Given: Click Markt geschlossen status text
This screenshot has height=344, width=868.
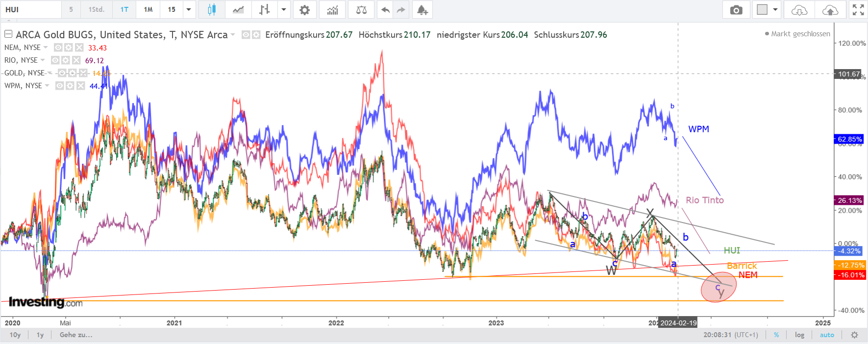Looking at the screenshot, I should click(800, 34).
